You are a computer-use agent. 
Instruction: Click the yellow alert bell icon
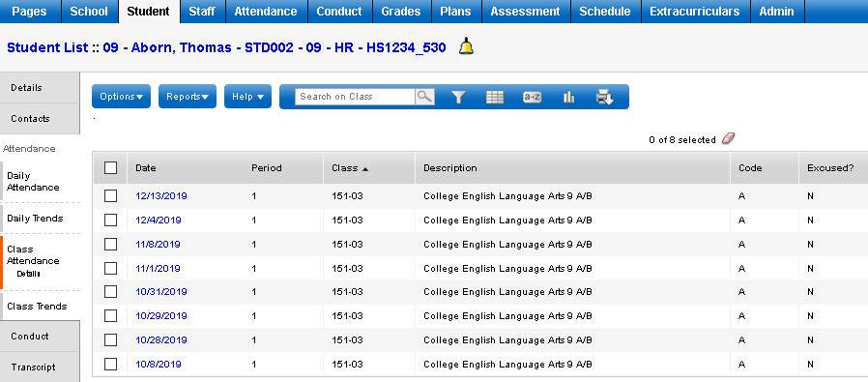pos(466,46)
